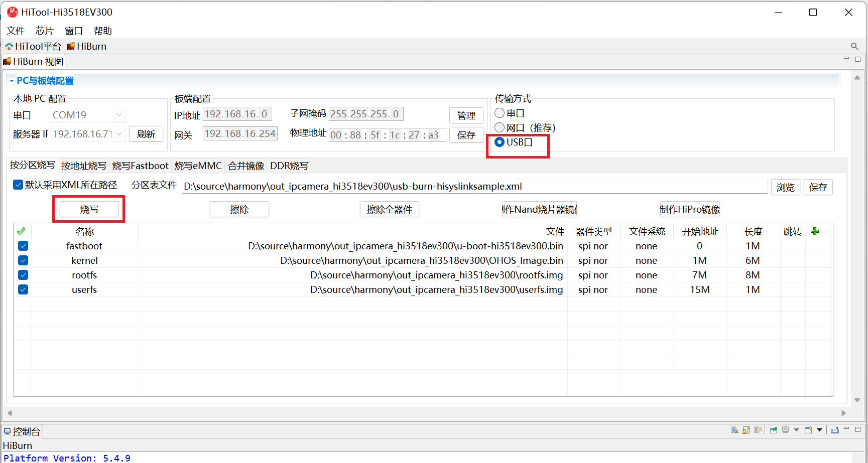Click the console Word Wrap icon
868x463 pixels.
758,430
